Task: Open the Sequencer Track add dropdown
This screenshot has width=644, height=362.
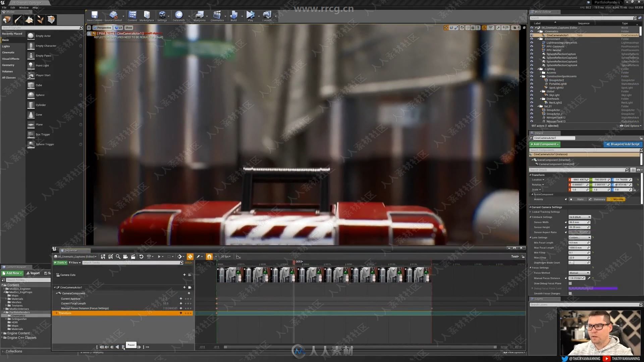Action: pyautogui.click(x=60, y=263)
